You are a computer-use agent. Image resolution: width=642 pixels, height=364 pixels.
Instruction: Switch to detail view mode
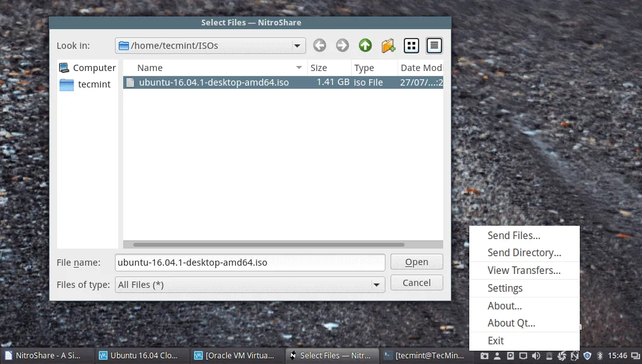[434, 46]
